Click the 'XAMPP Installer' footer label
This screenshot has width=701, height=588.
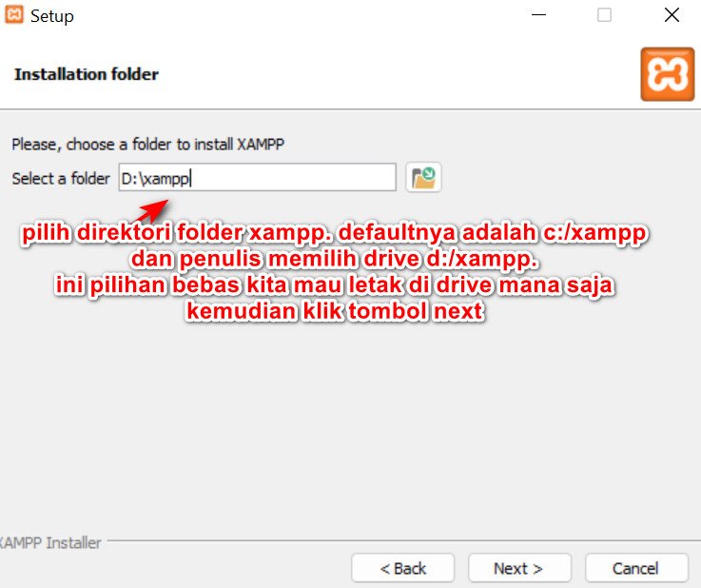[x=50, y=543]
